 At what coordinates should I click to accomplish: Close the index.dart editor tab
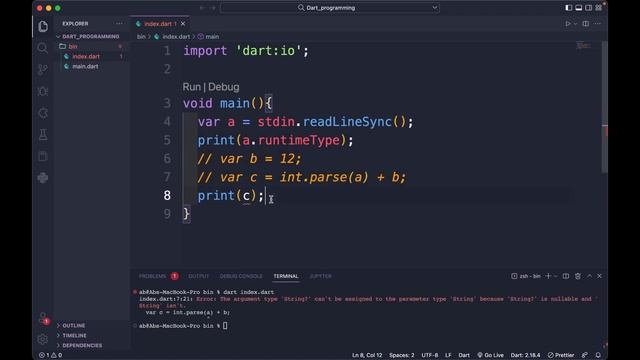[183, 24]
